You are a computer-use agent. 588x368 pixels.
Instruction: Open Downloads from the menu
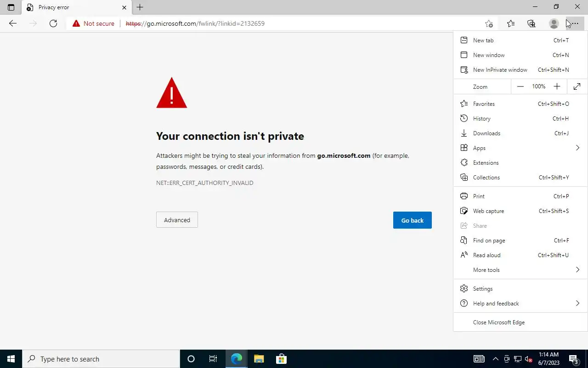[520, 133]
